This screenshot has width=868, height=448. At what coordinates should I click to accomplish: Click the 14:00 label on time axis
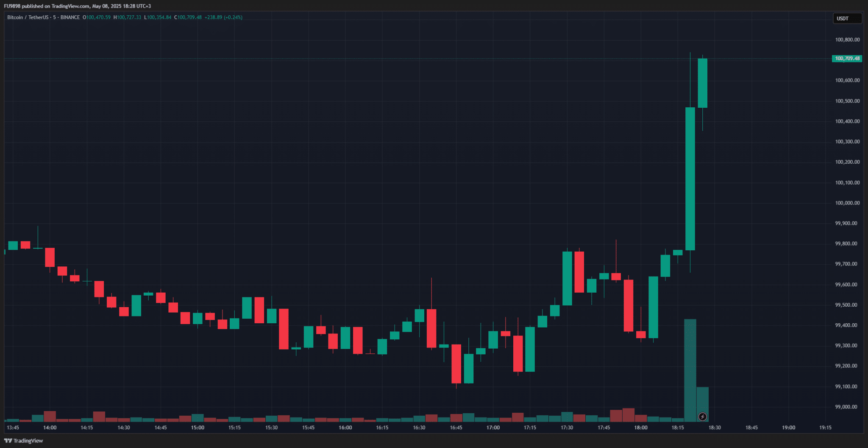pos(50,428)
